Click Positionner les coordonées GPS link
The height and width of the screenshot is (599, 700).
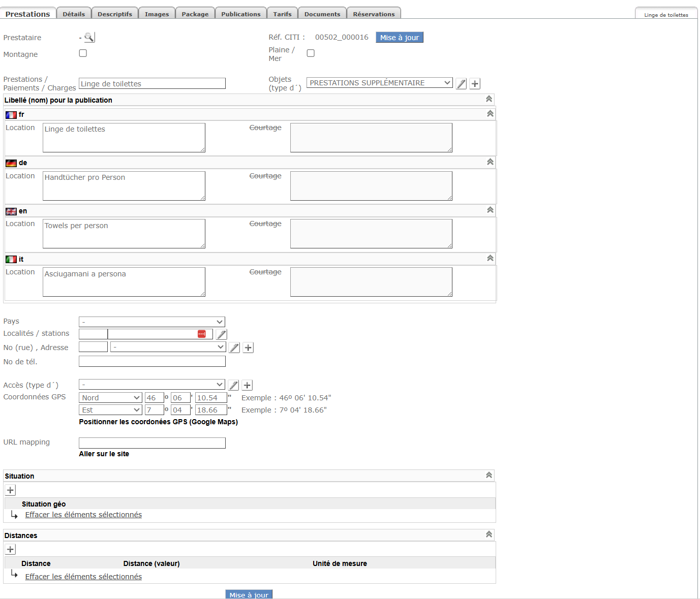tap(158, 422)
